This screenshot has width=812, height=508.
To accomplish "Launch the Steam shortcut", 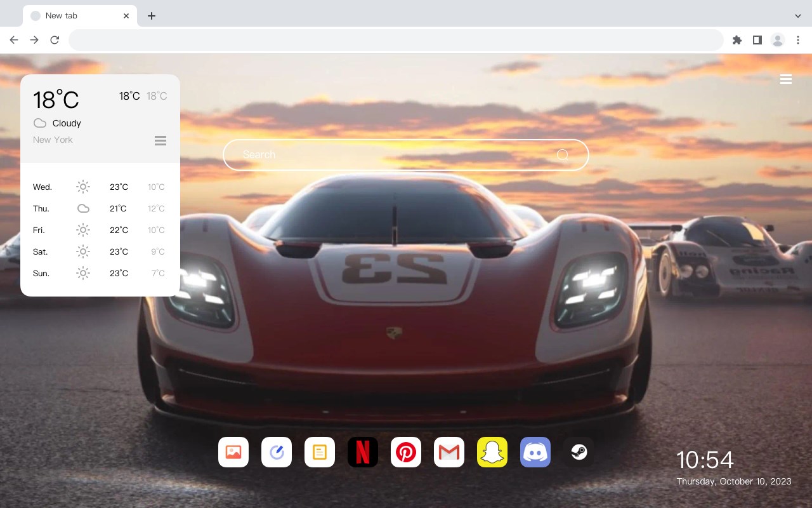I will coord(579,452).
